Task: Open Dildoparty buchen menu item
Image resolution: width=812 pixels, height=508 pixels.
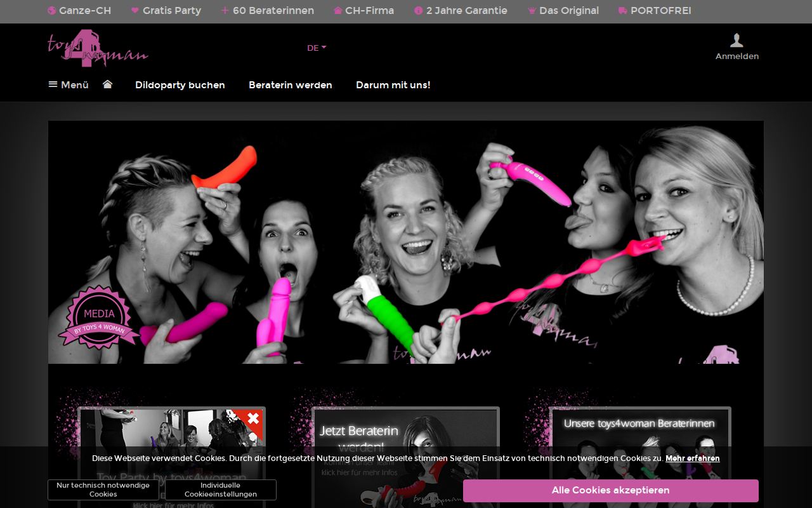Action: click(x=180, y=84)
